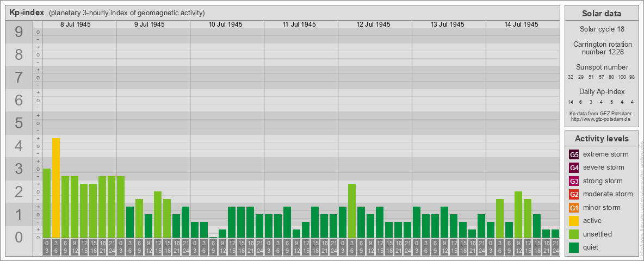Click the G2 moderate storm badge
The height and width of the screenshot is (261, 644).
click(x=574, y=194)
